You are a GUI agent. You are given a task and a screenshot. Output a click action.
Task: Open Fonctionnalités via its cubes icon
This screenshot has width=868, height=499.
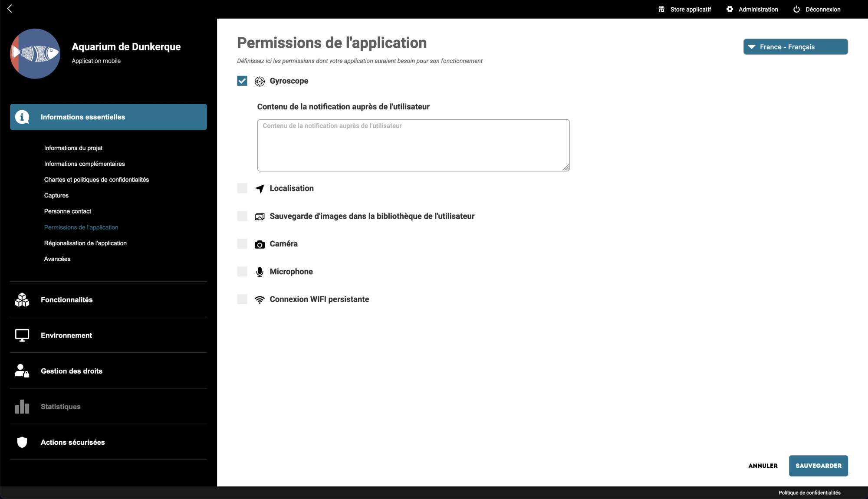tap(22, 300)
